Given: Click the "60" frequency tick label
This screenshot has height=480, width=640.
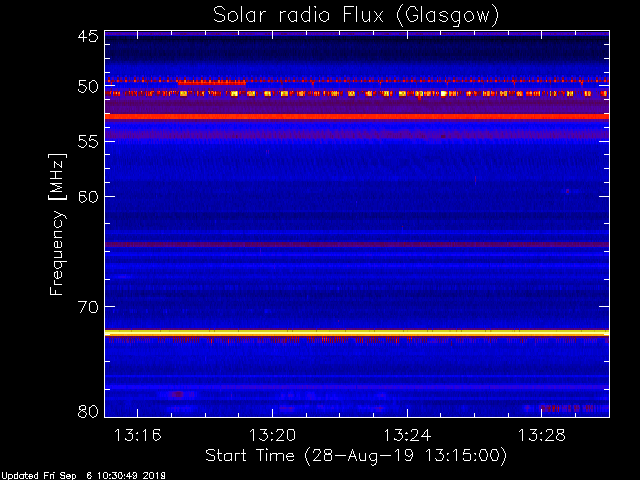Looking at the screenshot, I should click(x=88, y=197).
